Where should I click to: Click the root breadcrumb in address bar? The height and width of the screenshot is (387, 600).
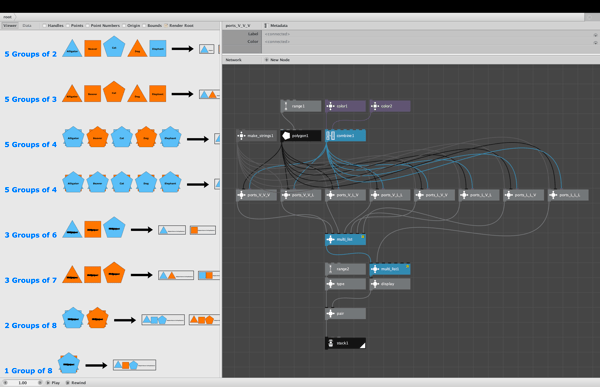point(7,17)
